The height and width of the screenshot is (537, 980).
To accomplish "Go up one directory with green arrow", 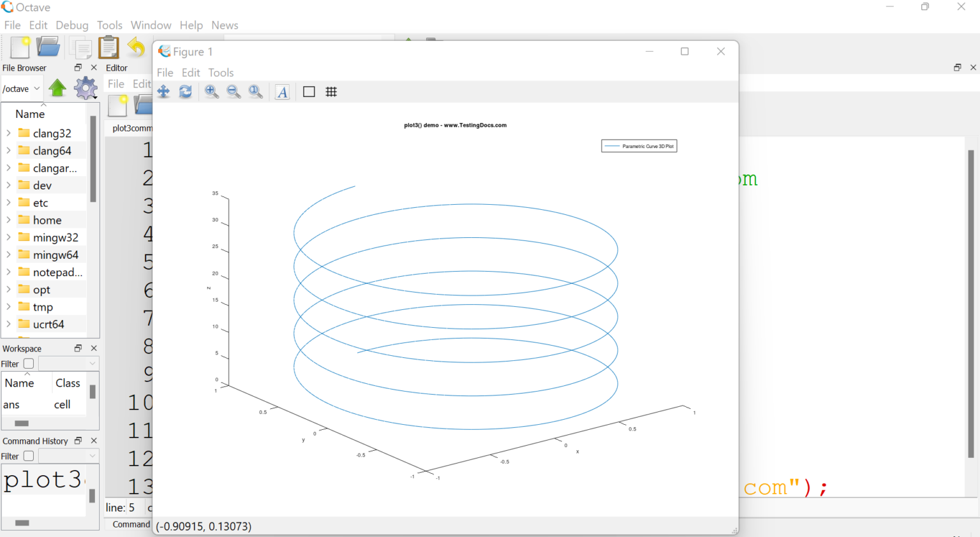I will [x=57, y=88].
